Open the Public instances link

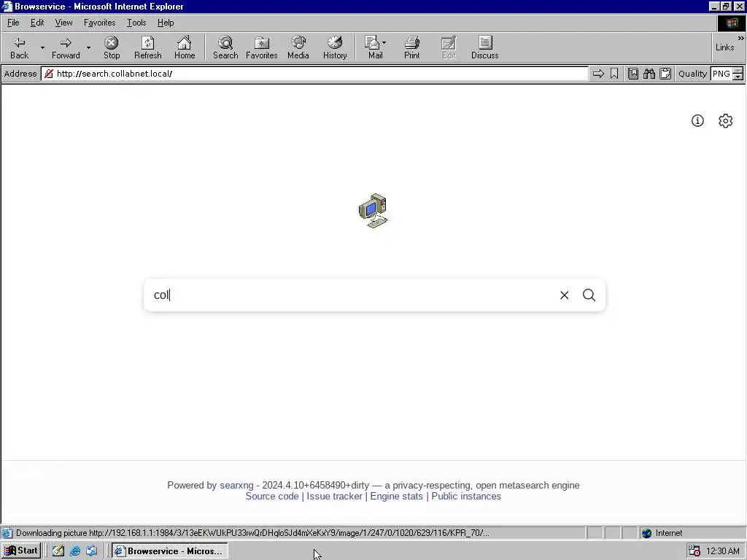pos(466,496)
